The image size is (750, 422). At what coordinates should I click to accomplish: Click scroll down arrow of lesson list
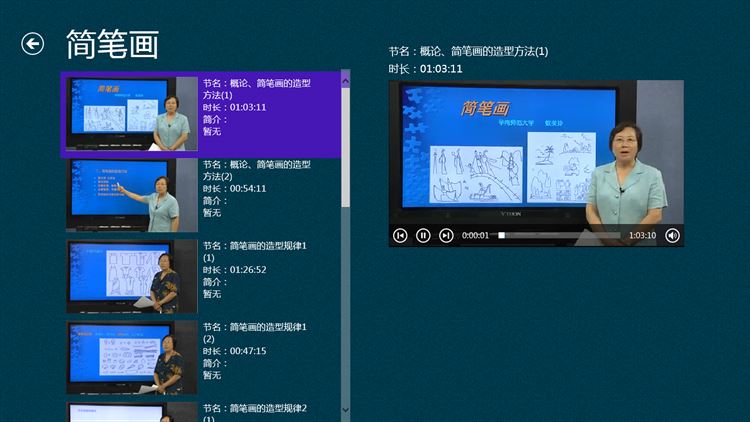345,410
